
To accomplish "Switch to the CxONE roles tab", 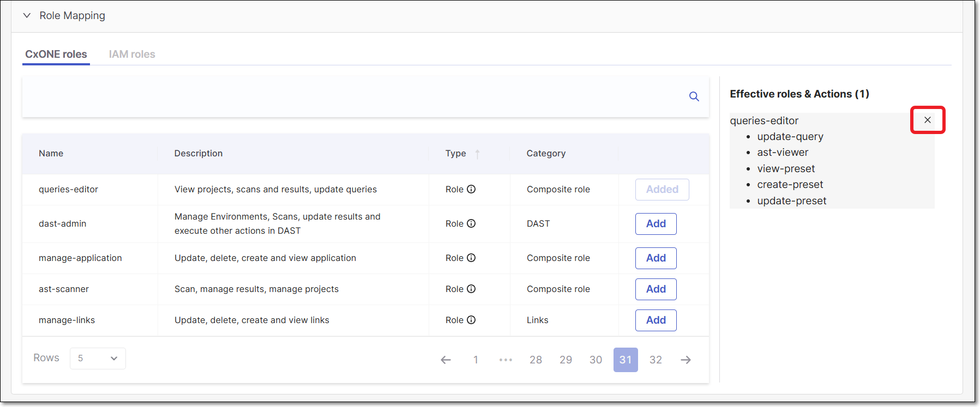I will click(56, 54).
